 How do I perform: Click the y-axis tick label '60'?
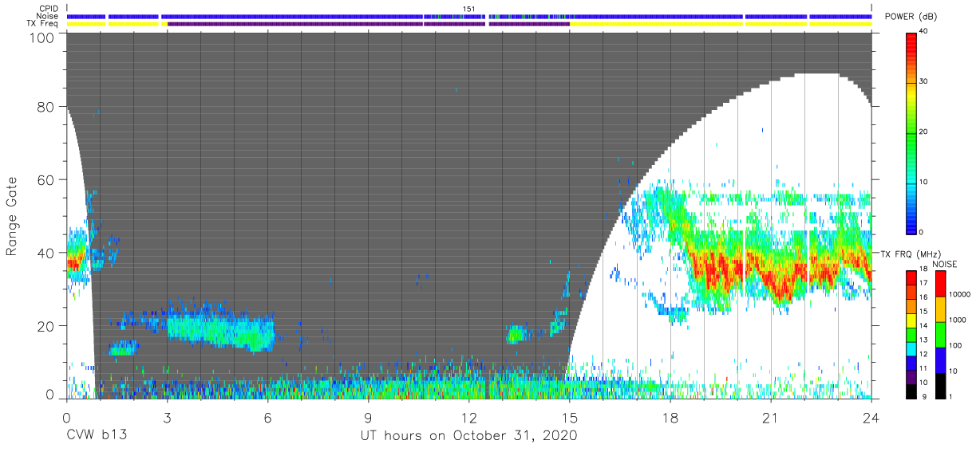(x=46, y=180)
